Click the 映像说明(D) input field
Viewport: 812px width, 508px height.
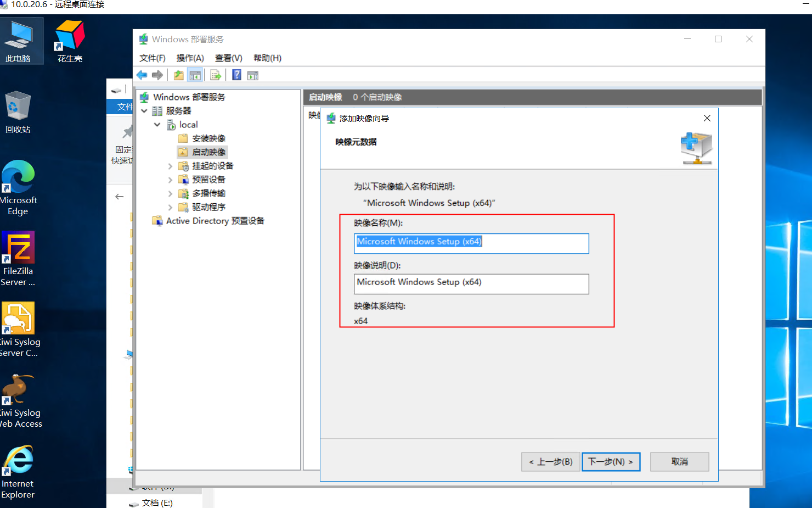pyautogui.click(x=471, y=284)
